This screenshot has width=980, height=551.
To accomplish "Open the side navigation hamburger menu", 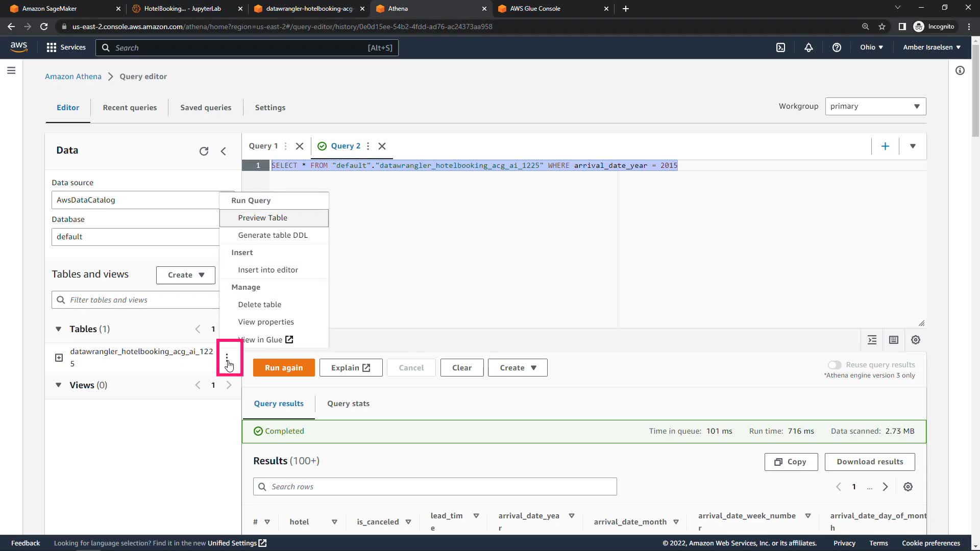I will click(11, 71).
